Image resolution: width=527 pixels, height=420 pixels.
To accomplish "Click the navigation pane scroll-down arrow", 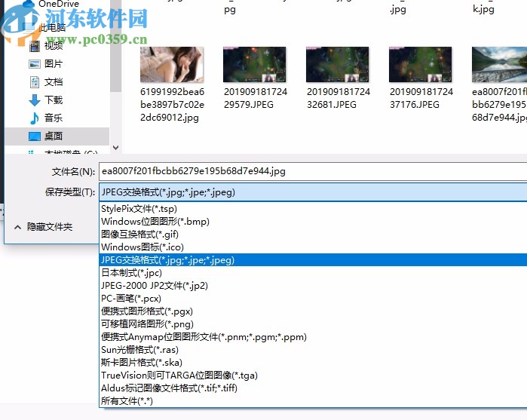I will (x=116, y=148).
